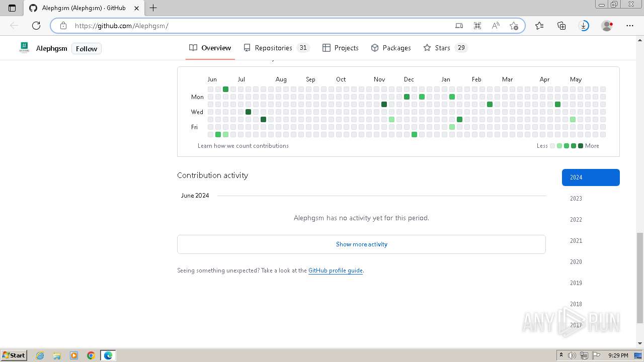Open File Explorer from taskbar
Viewport: 644px width, 362px height.
coord(57,355)
